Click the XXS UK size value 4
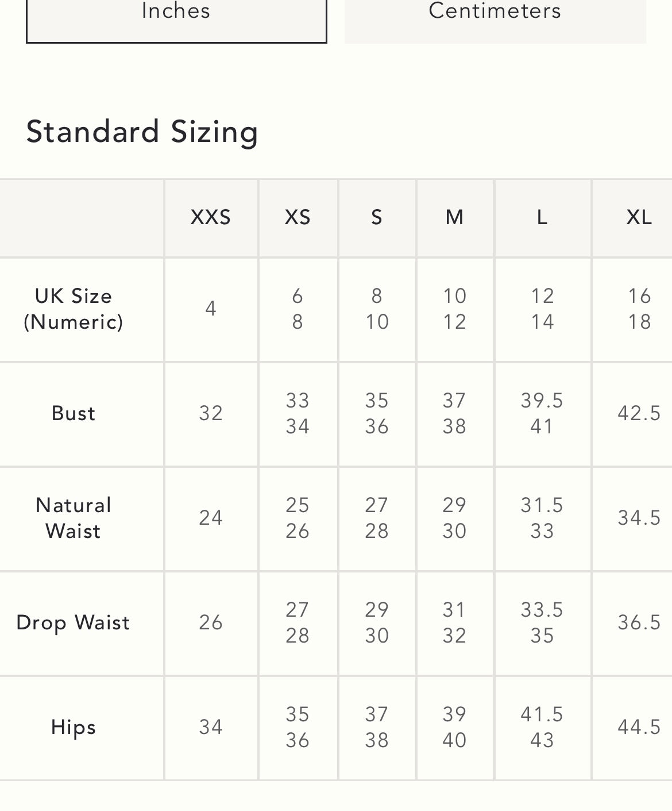This screenshot has width=672, height=811. coord(211,309)
